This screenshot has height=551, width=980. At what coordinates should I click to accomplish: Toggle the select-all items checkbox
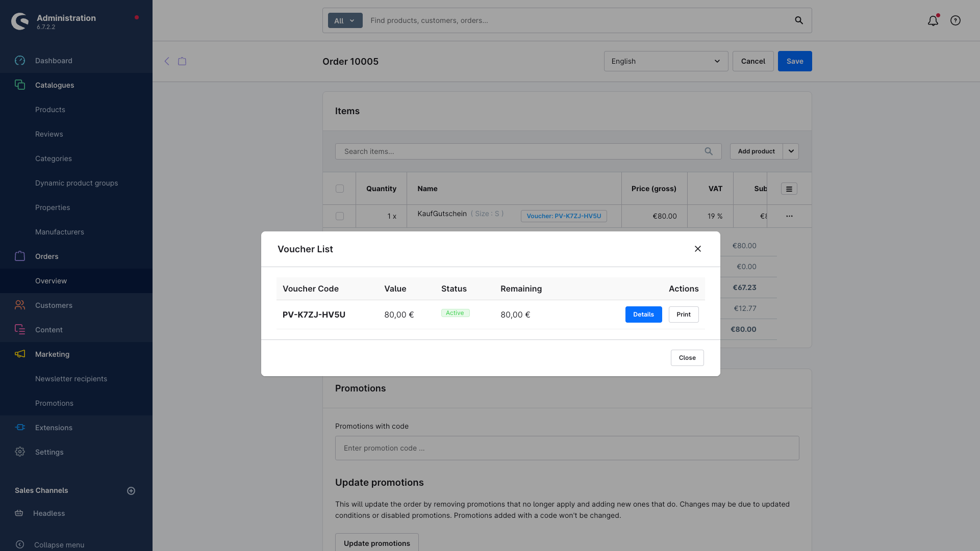[340, 189]
